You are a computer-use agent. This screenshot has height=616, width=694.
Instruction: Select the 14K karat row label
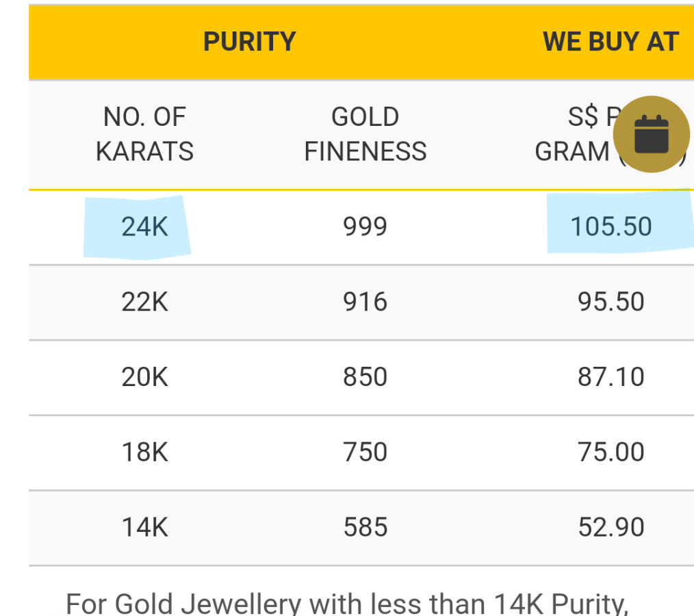(144, 528)
